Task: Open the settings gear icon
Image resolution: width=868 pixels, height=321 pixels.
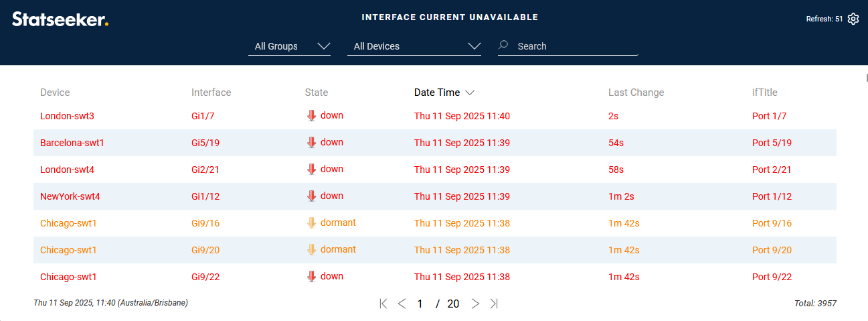Action: click(x=853, y=19)
